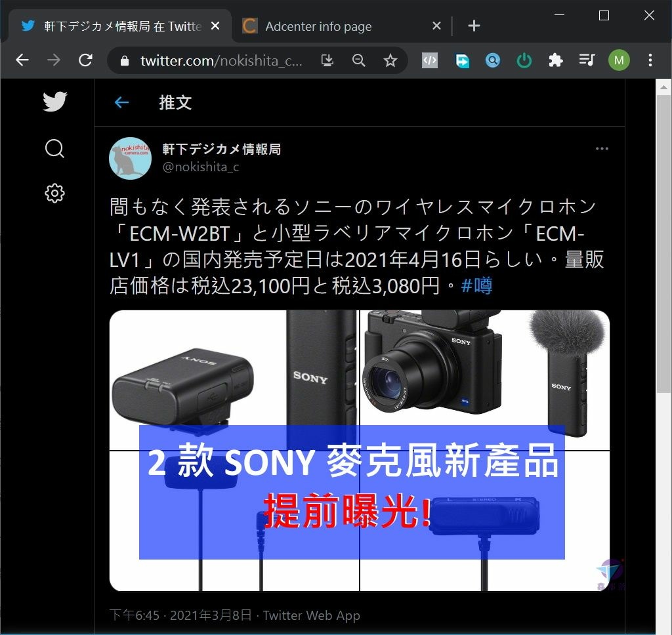
Task: Open the Chrome three-dot menu
Action: tap(650, 60)
